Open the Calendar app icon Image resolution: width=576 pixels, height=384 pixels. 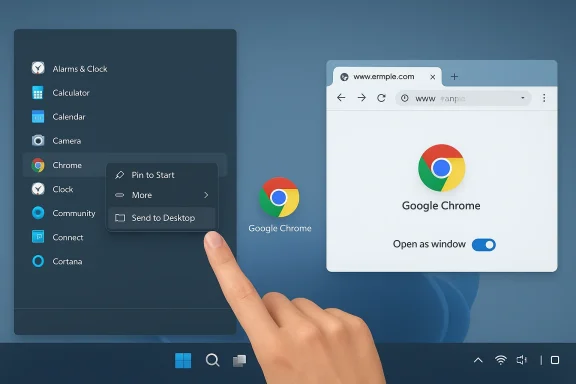click(x=38, y=116)
